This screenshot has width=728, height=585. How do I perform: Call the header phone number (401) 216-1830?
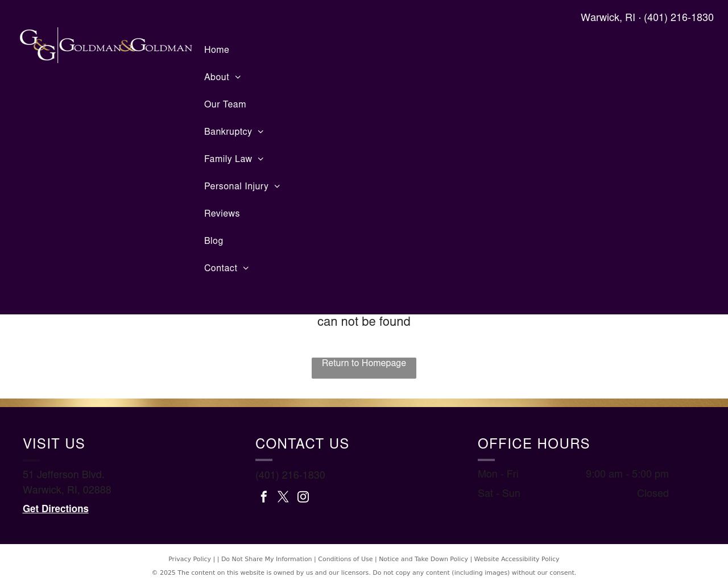tap(679, 18)
